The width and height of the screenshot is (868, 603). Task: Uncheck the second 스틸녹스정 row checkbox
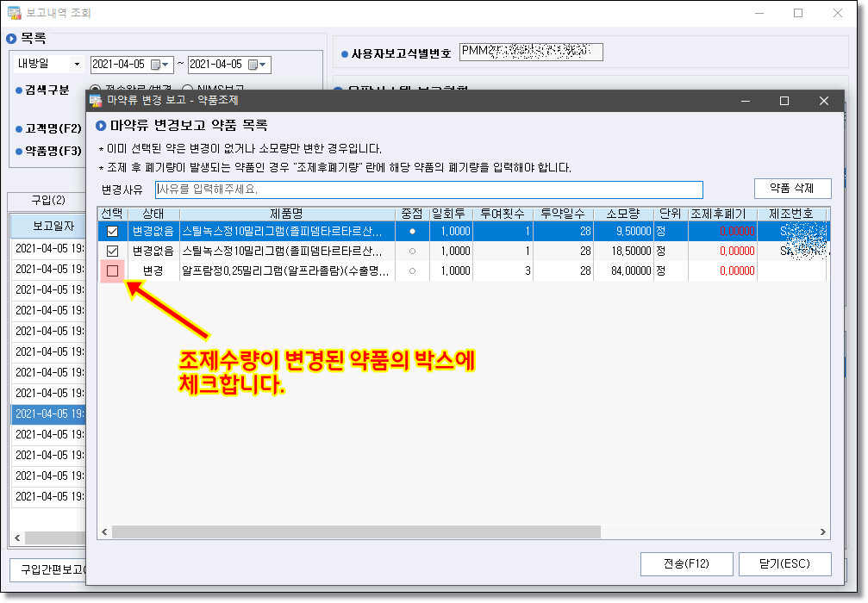112,251
